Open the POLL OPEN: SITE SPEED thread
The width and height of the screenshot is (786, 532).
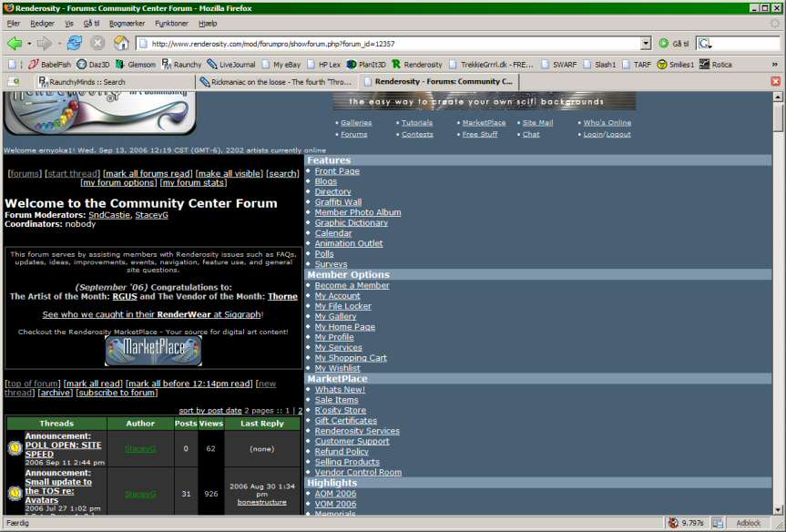(x=63, y=449)
